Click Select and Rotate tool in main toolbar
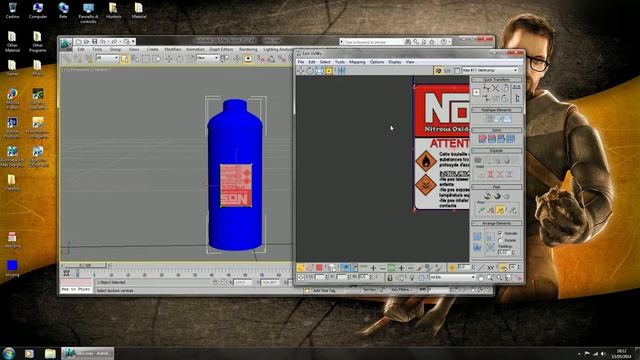Screen dimensions: 640x360 click(x=180, y=59)
